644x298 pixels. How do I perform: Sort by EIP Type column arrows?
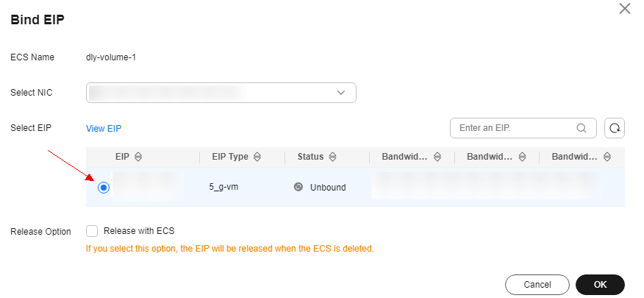coord(257,157)
